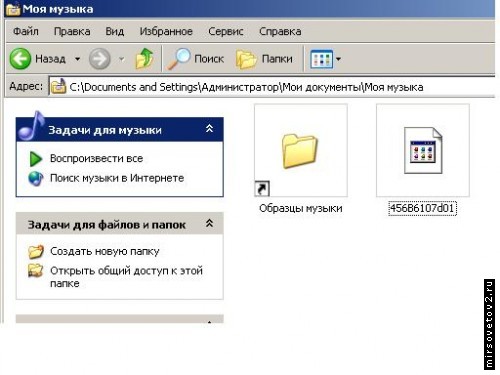The image size is (500, 375).
Task: Select the 456B6107d01 file thumbnail
Action: click(423, 150)
